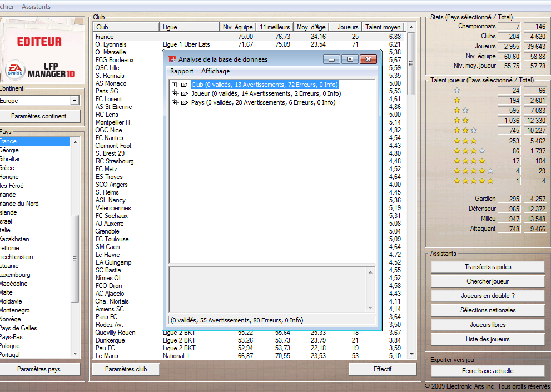Screen dimensions: 551x392
Task: Open Transferts rapides assistant
Action: point(488,267)
